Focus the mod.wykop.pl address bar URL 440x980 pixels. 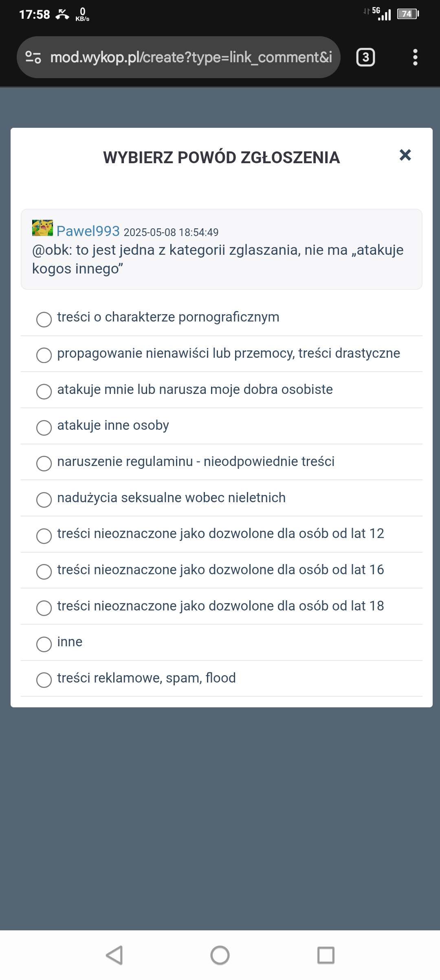point(191,57)
